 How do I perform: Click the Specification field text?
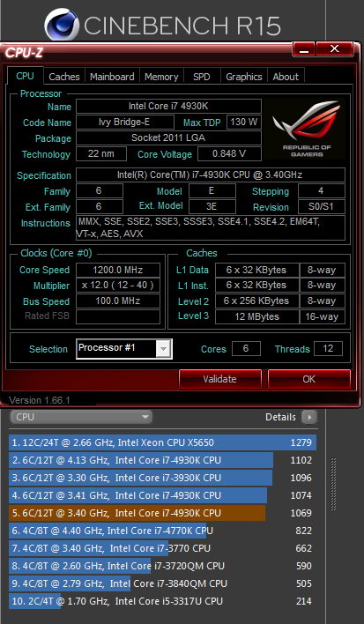tap(211, 175)
